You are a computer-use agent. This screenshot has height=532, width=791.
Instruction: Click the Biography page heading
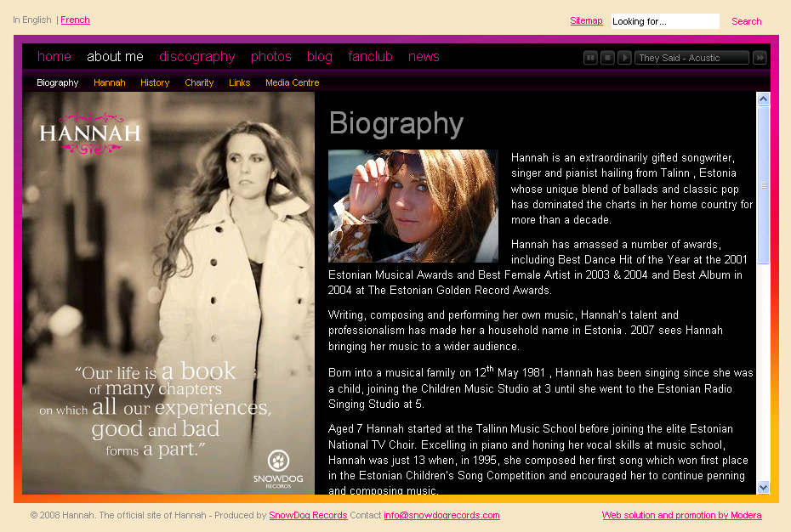pos(396,124)
